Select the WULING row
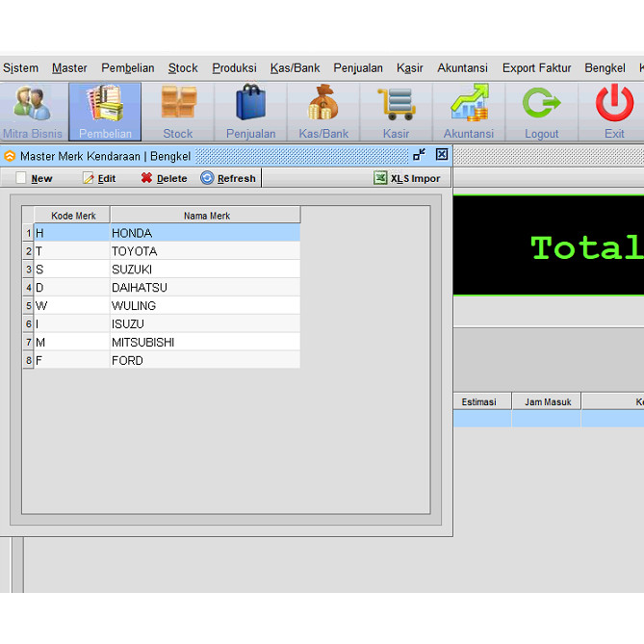The width and height of the screenshot is (644, 644). [167, 305]
